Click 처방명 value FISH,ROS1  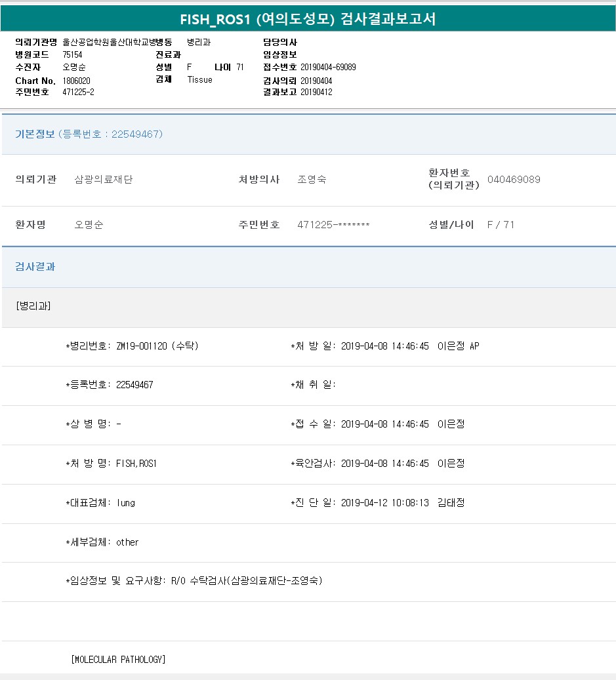point(136,464)
